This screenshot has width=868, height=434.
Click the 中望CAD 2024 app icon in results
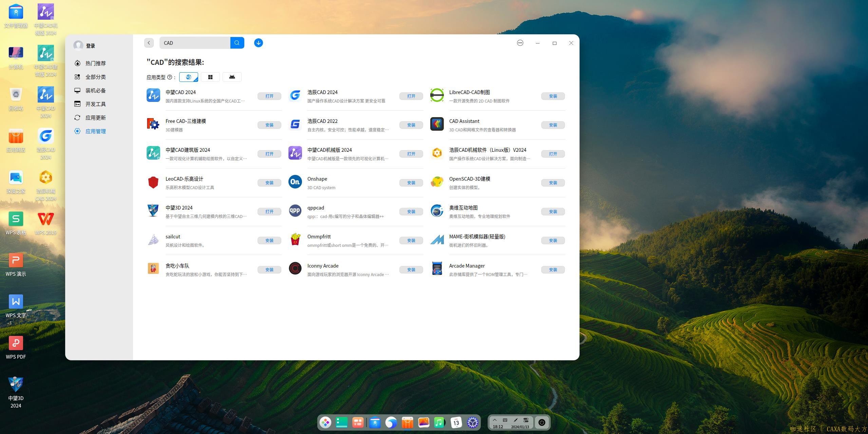(153, 95)
